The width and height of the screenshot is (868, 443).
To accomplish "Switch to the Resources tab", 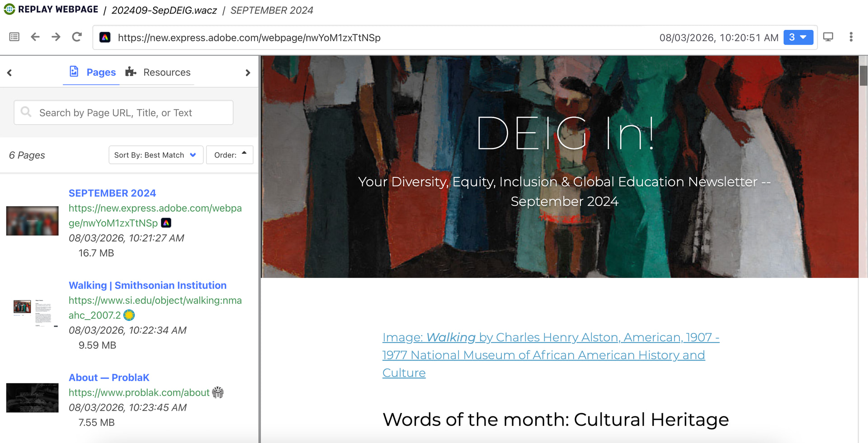I will 158,72.
